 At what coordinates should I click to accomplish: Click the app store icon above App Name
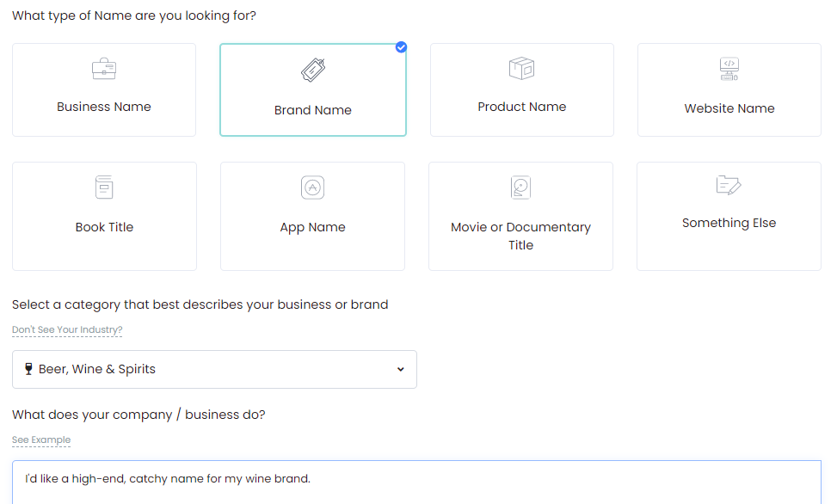coord(313,187)
